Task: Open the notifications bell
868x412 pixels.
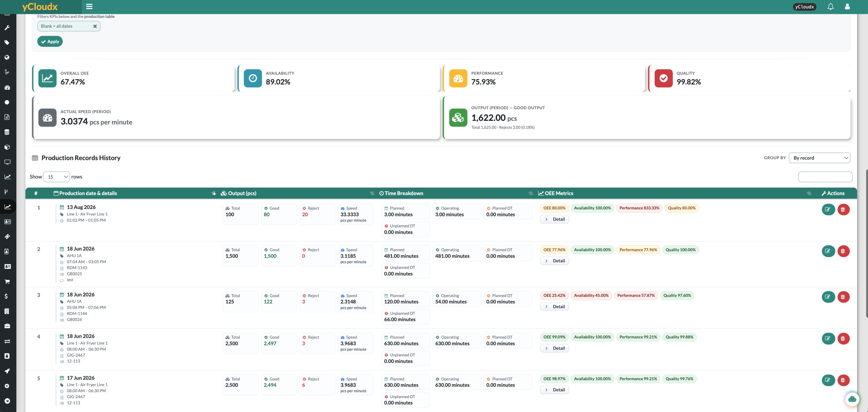Action: point(830,6)
